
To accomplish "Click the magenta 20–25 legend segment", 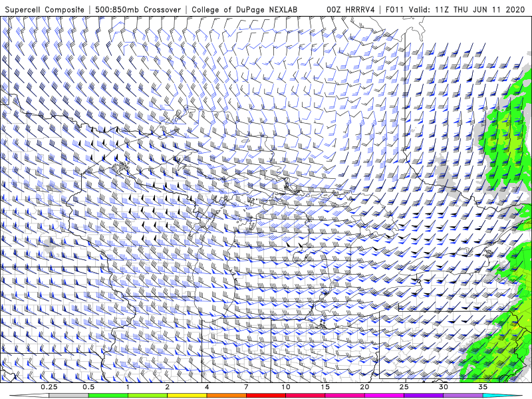I will pos(384,396).
